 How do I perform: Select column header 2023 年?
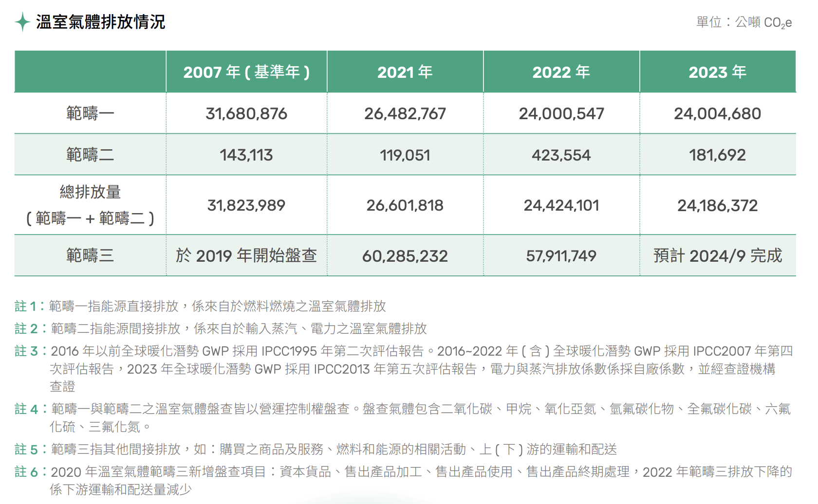coord(718,72)
